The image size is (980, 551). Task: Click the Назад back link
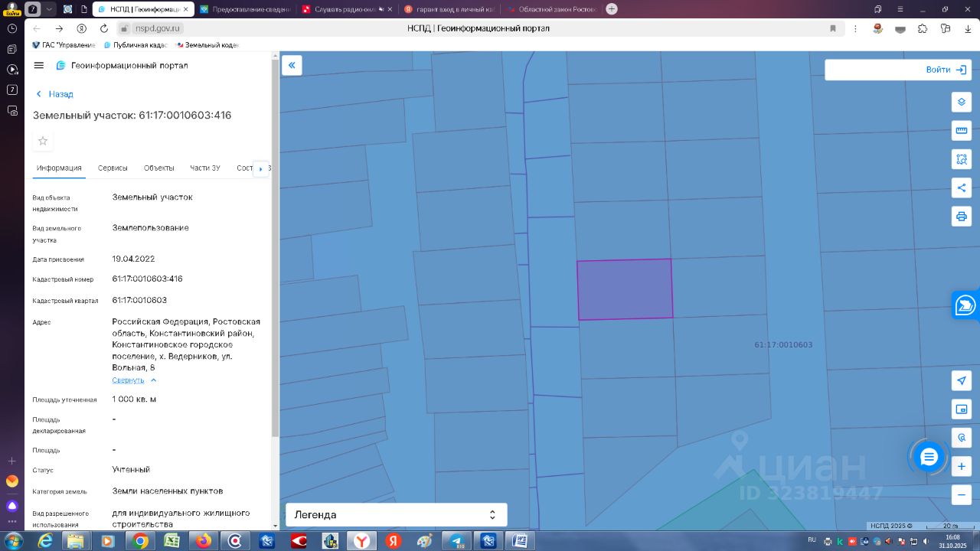tap(55, 94)
